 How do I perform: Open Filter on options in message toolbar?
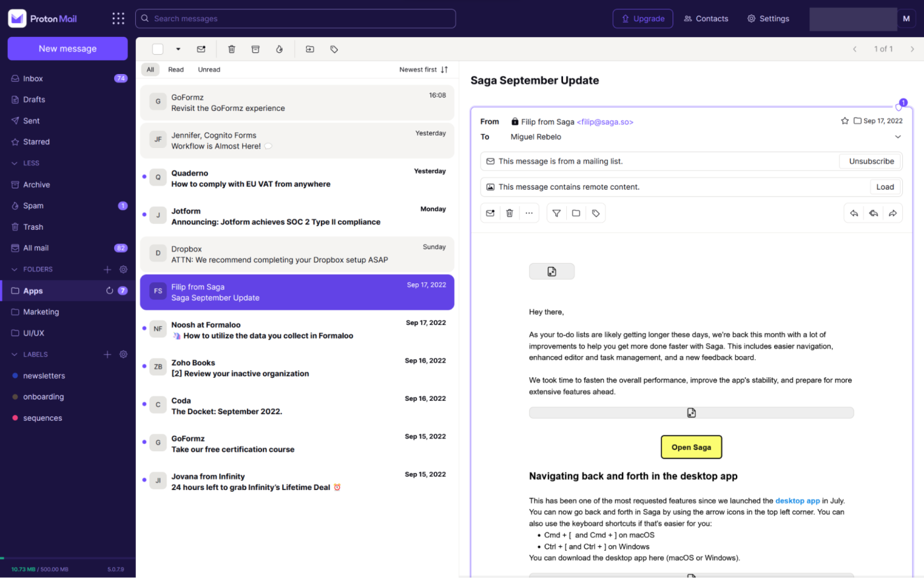tap(556, 213)
